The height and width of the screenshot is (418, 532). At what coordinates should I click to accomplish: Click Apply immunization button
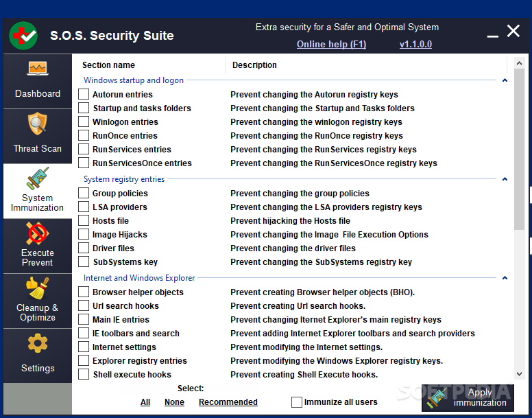(468, 398)
